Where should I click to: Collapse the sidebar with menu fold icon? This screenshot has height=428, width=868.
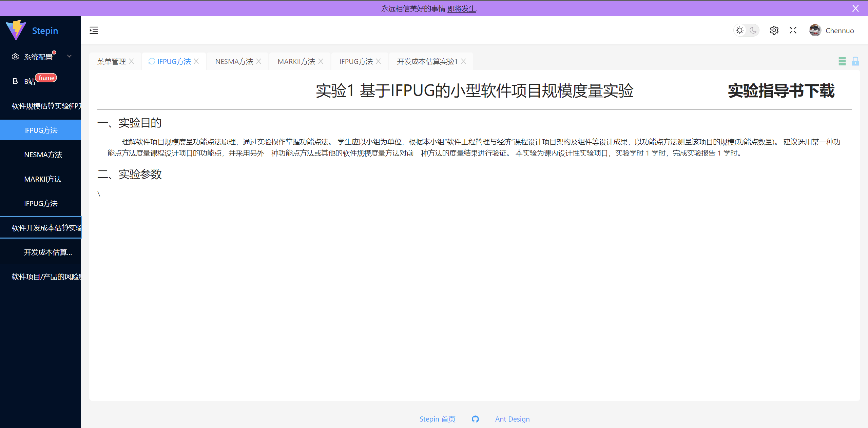coord(94,30)
